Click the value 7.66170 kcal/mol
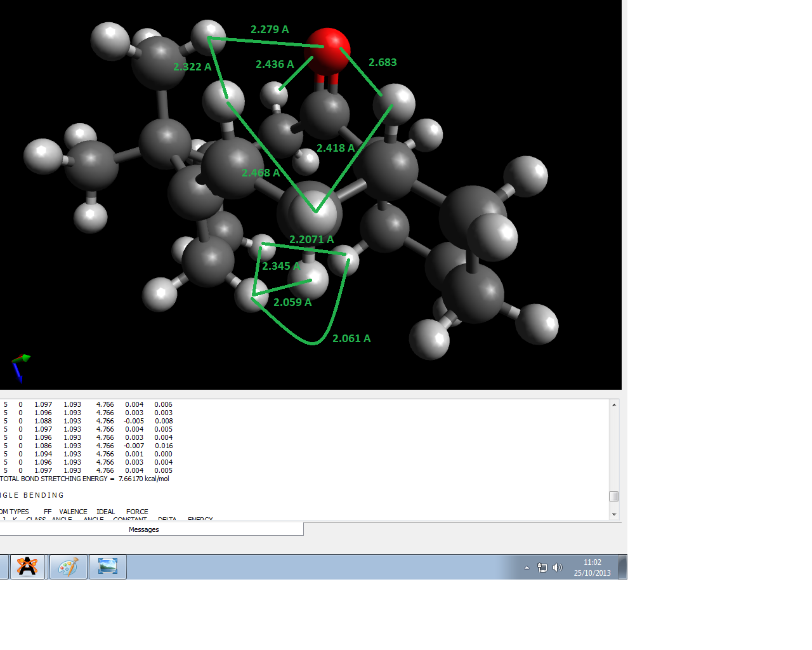The image size is (812, 650). coord(144,479)
